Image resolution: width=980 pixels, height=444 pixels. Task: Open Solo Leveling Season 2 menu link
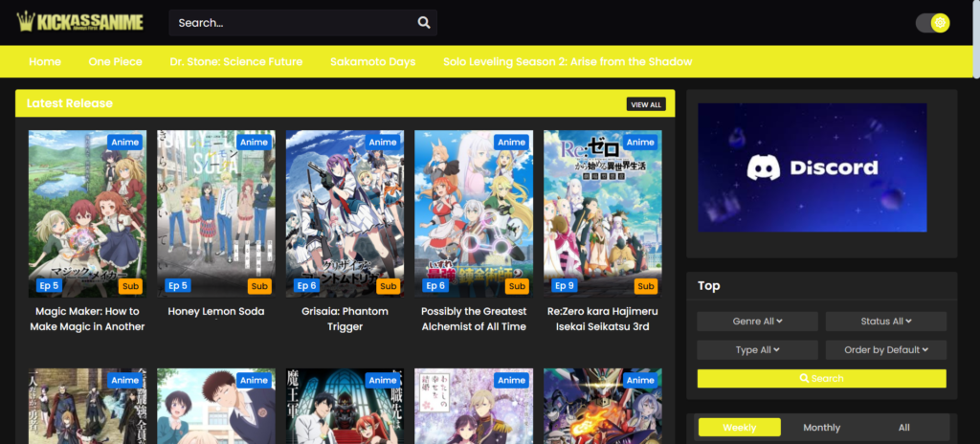tap(568, 62)
